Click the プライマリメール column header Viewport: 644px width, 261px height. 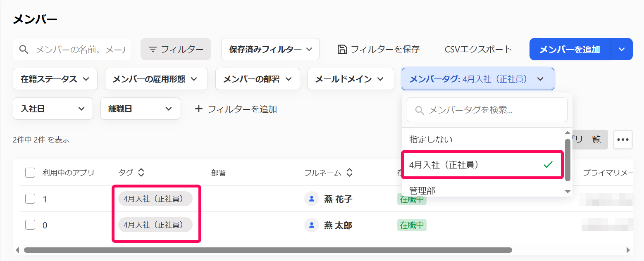coord(608,173)
